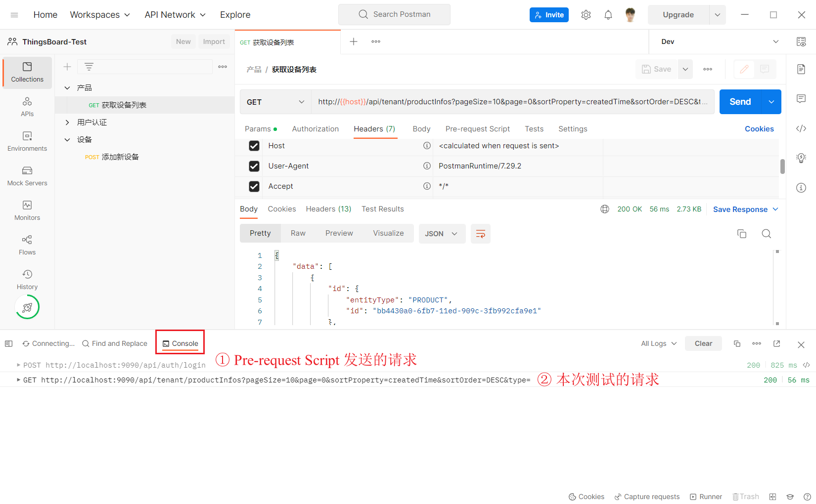Viewport: 816px width, 504px height.
Task: Open the GET method dropdown
Action: coord(275,102)
